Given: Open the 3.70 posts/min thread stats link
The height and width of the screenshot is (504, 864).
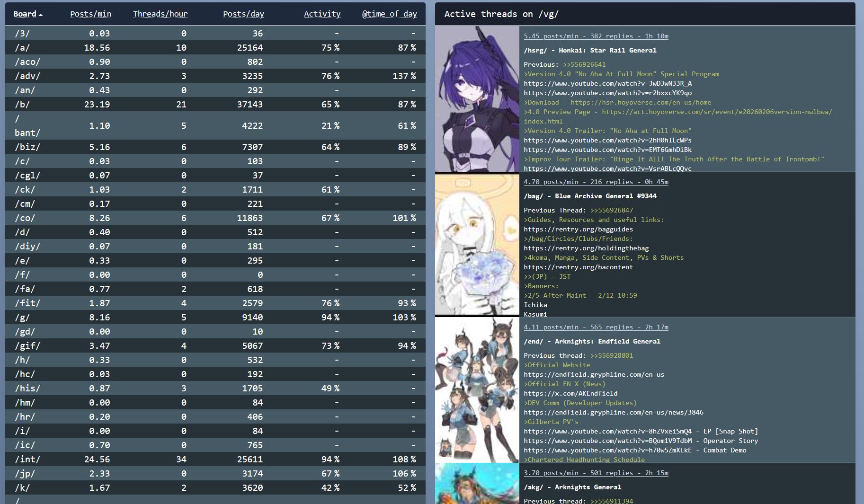Looking at the screenshot, I should pyautogui.click(x=596, y=473).
